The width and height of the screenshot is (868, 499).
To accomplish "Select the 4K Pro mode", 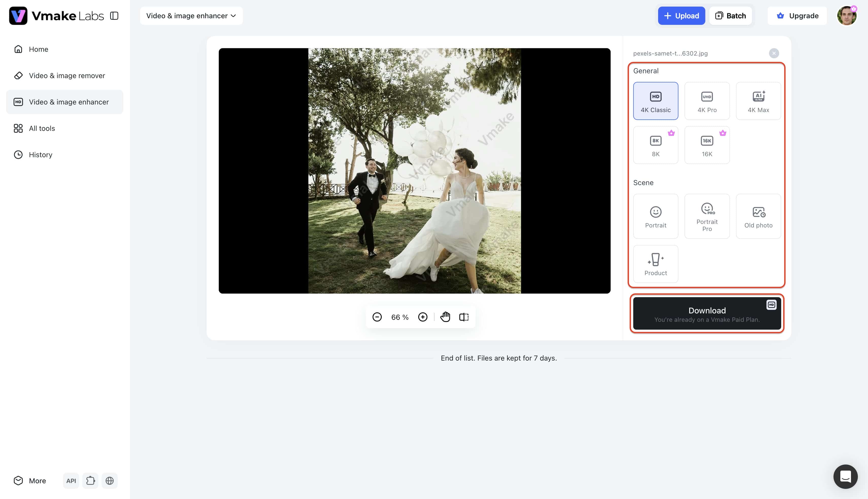I will pyautogui.click(x=707, y=101).
